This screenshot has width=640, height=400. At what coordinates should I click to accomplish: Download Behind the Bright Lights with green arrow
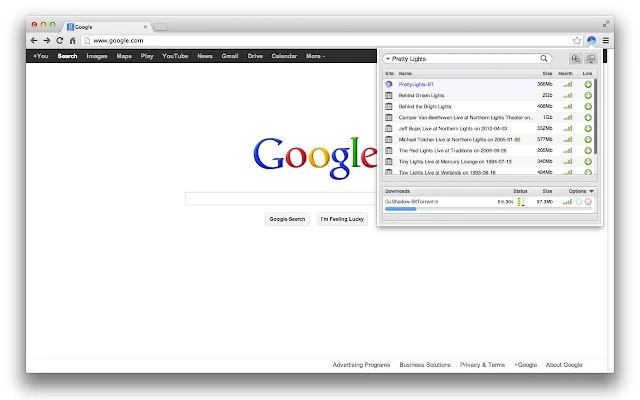coord(588,107)
